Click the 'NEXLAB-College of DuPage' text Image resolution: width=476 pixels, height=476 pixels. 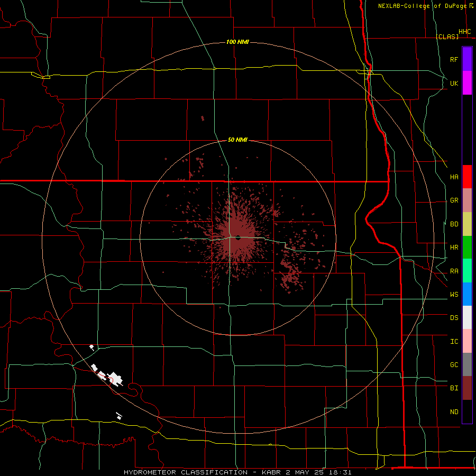click(x=422, y=6)
